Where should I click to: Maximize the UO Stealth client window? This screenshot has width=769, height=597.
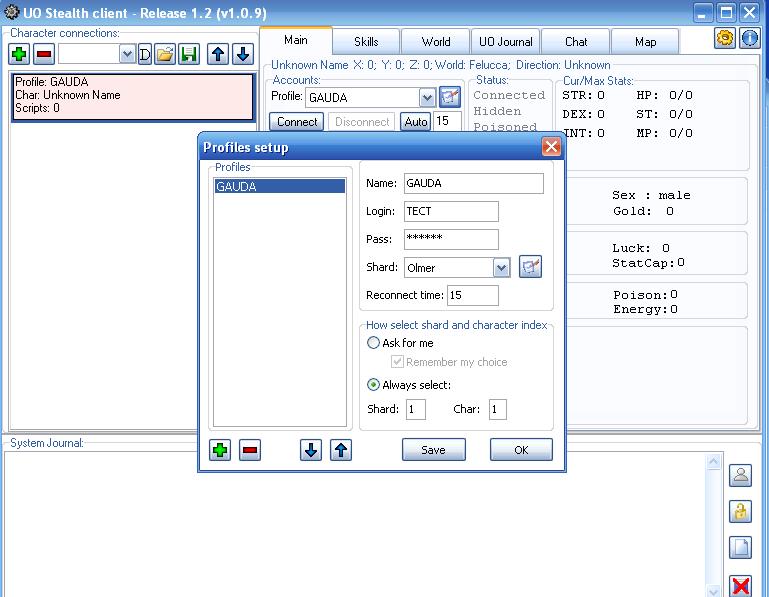tap(726, 12)
